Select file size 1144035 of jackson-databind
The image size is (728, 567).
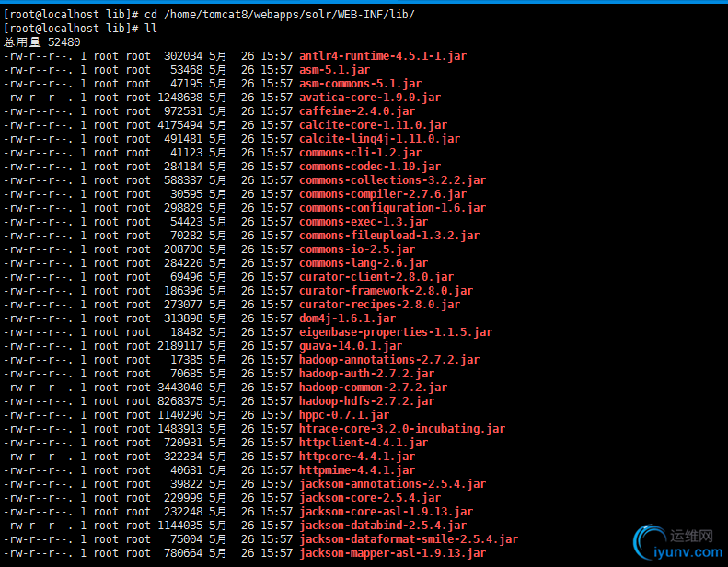(180, 526)
